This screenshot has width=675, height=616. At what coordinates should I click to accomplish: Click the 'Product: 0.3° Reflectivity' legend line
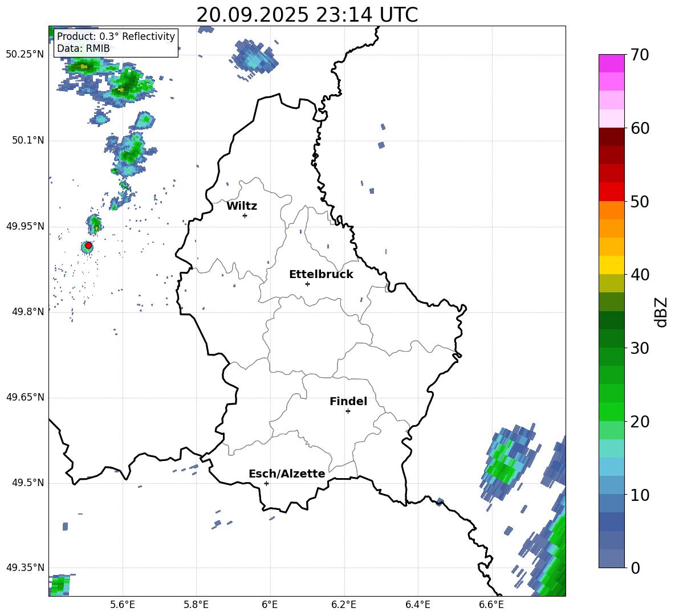click(x=116, y=36)
